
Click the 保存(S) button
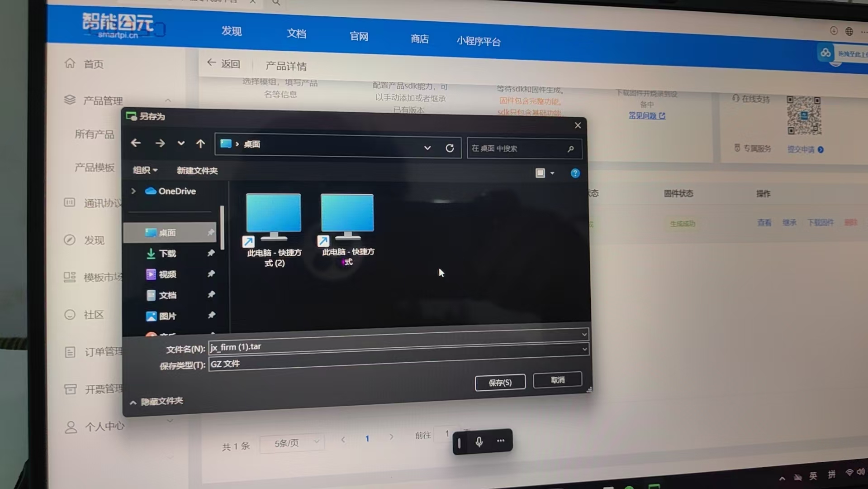point(500,382)
